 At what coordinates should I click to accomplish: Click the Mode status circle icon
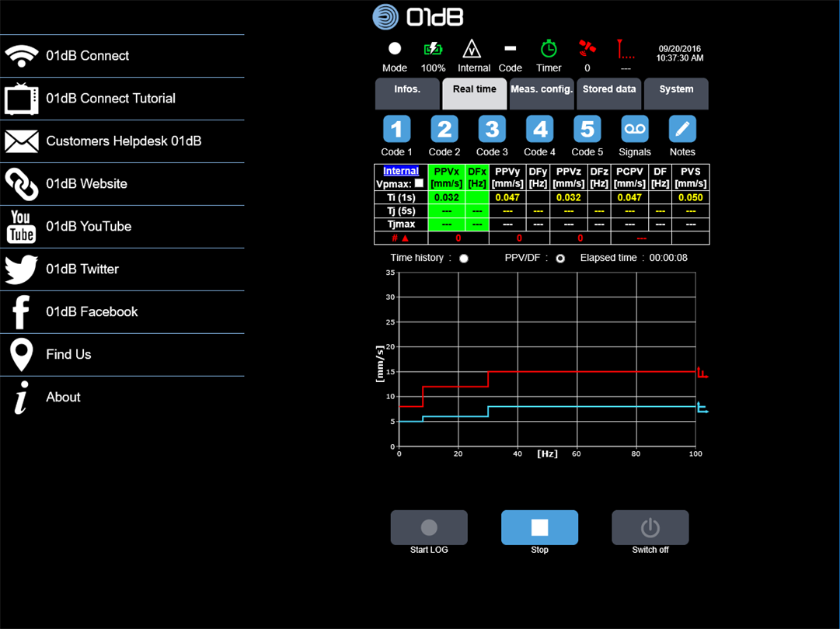(x=395, y=49)
